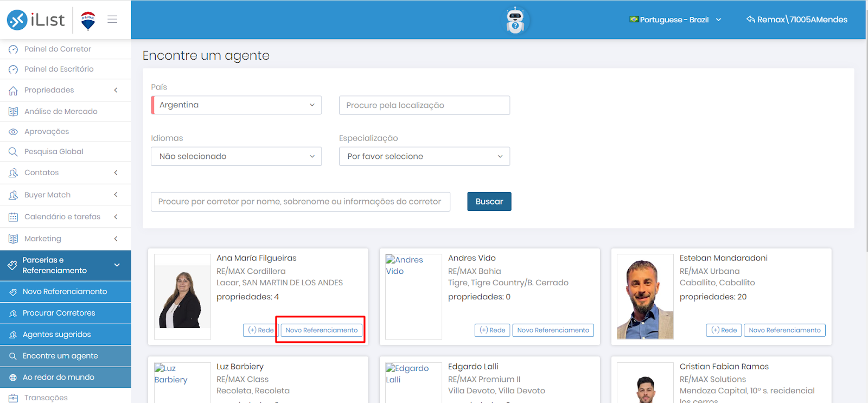Click the Aprovações eye icon
Screen dimensions: 868x403
[x=13, y=132]
